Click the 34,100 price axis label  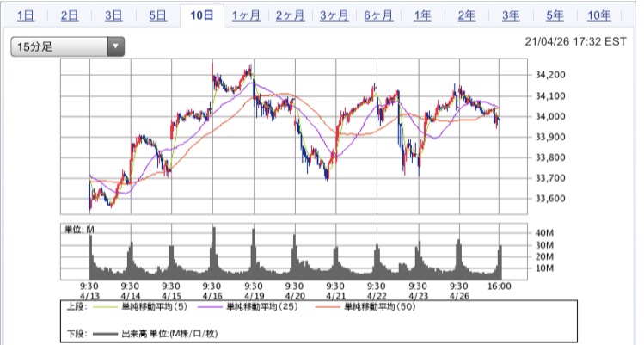click(x=550, y=96)
